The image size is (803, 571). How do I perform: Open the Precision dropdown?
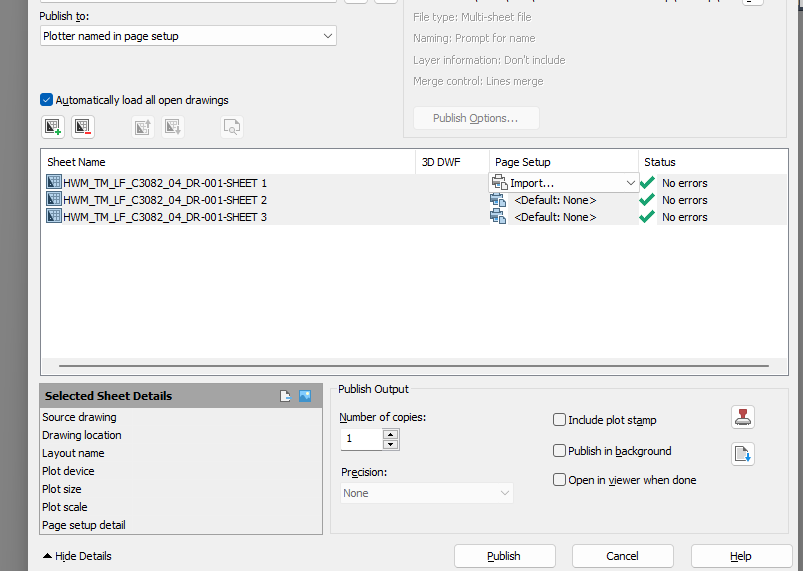pos(427,493)
